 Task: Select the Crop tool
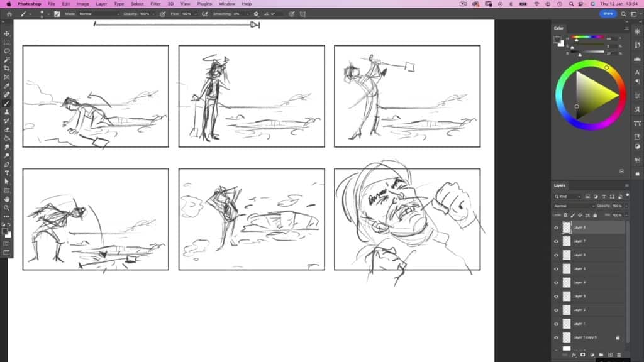tap(7, 68)
